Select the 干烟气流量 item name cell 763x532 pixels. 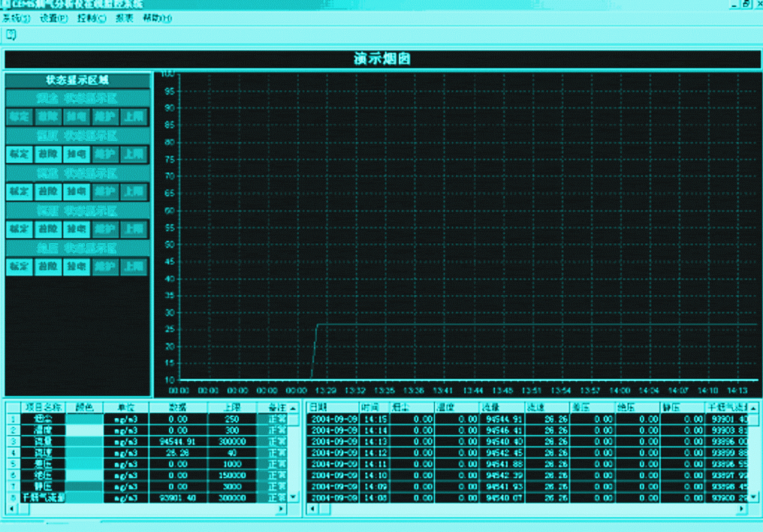[x=43, y=497]
